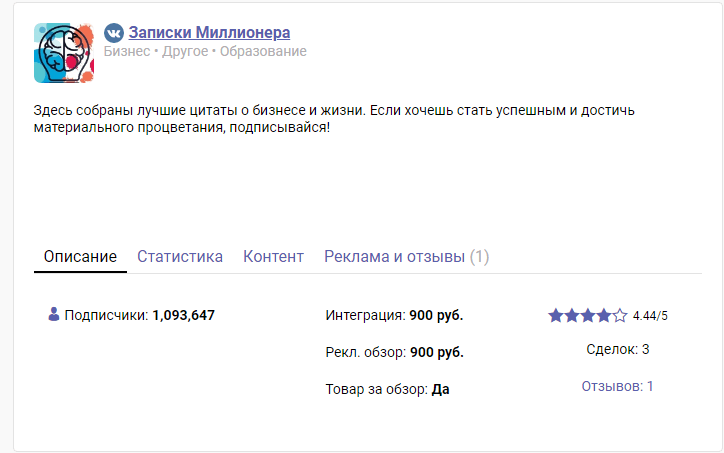Viewport: 724px width, 453px height.
Task: Select the Описание tab
Action: point(81,257)
